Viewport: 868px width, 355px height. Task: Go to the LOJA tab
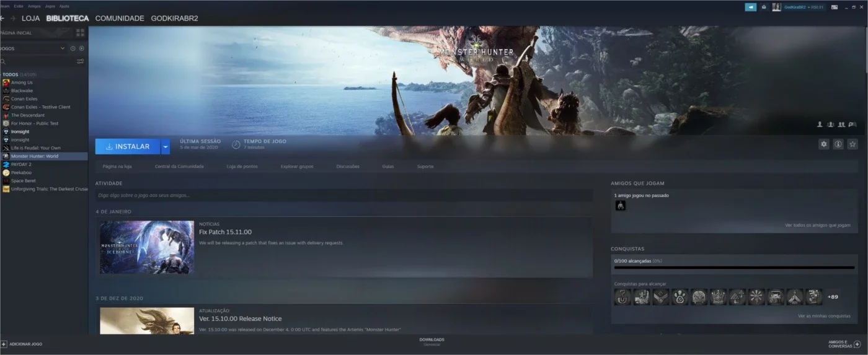click(x=30, y=19)
